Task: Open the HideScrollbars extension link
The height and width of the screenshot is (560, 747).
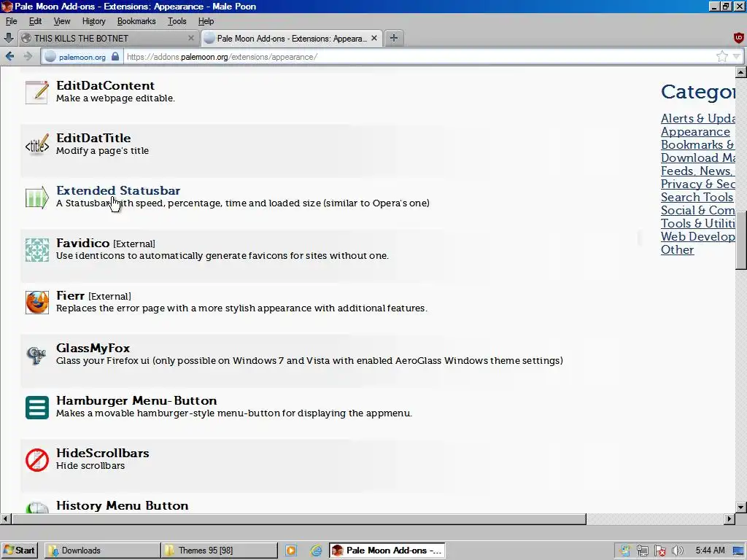Action: coord(102,453)
